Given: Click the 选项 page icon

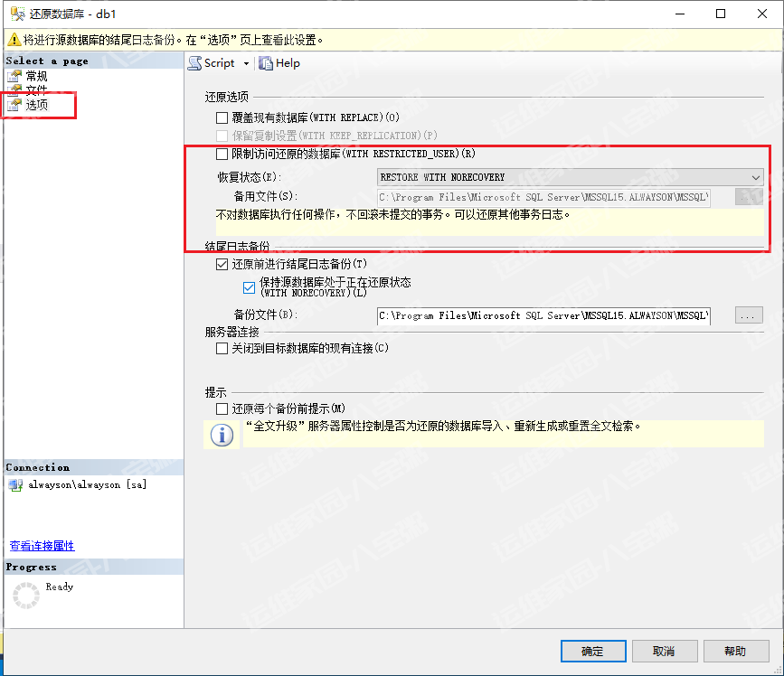Looking at the screenshot, I should [14, 106].
